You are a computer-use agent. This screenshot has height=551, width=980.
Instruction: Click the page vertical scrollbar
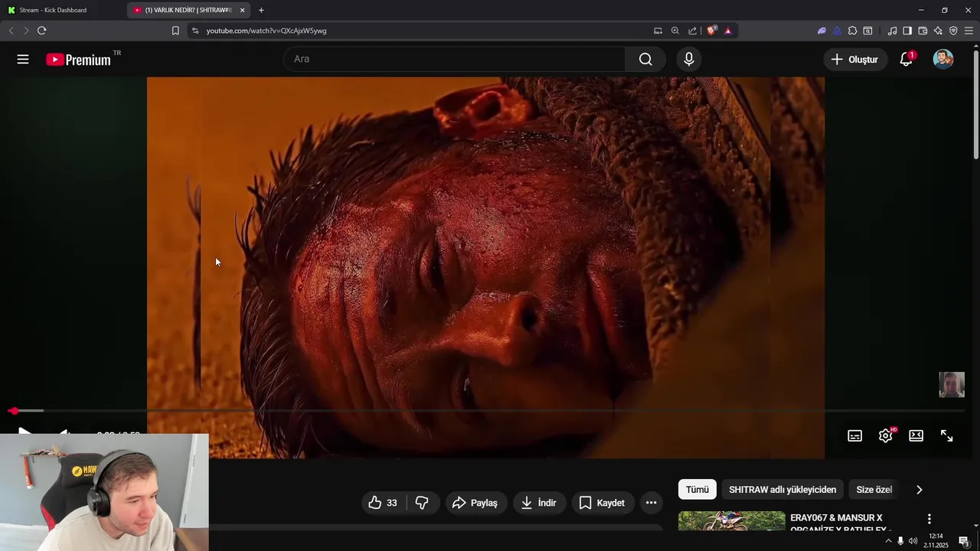(975, 105)
